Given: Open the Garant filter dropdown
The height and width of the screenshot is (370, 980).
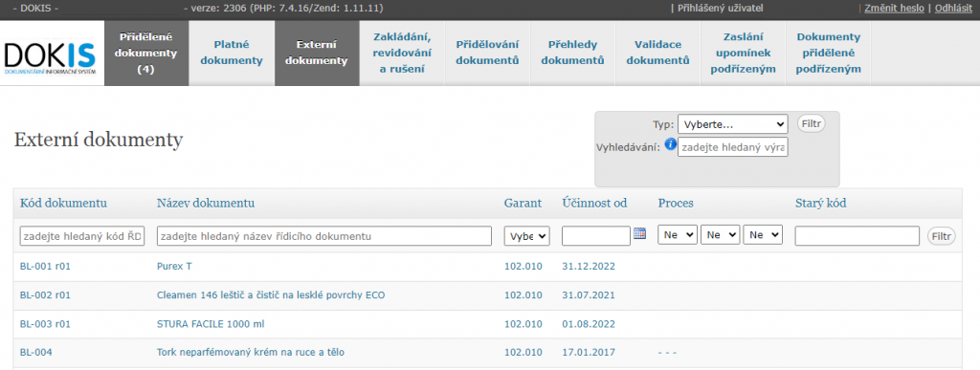Looking at the screenshot, I should (527, 236).
